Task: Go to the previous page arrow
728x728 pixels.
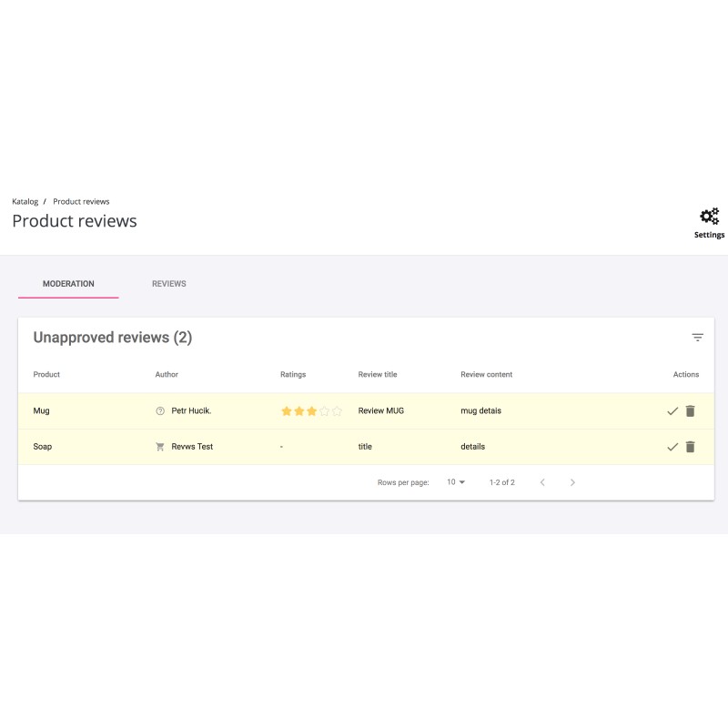Action: [542, 482]
